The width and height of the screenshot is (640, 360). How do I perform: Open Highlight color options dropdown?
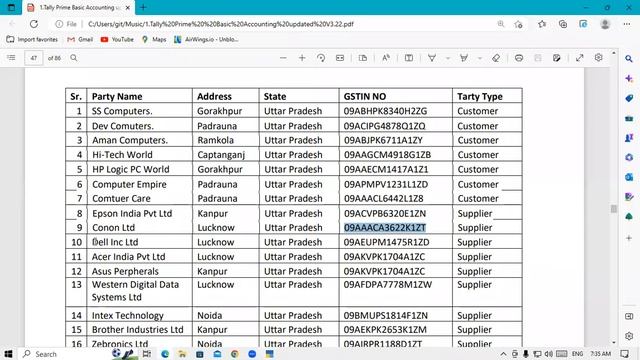(x=480, y=58)
